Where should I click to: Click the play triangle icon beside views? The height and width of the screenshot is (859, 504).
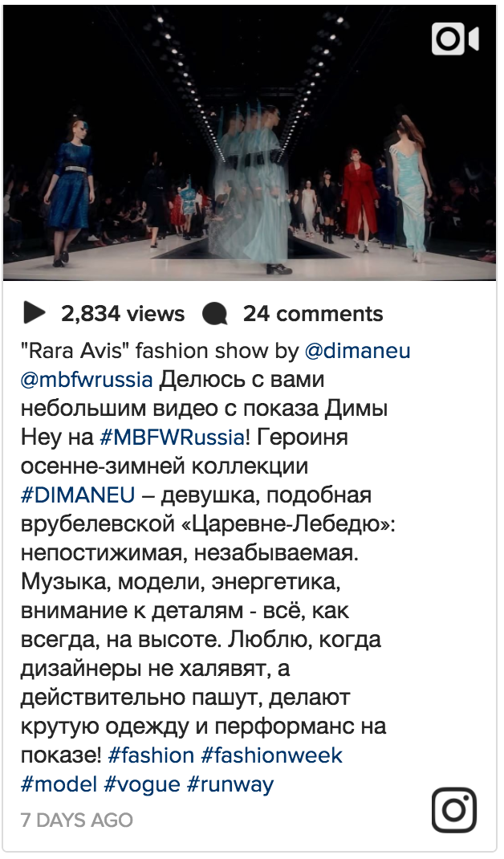(x=35, y=313)
